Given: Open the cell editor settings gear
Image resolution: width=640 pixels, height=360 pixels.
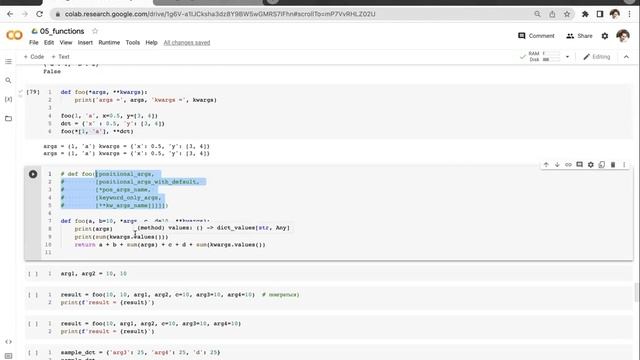Looking at the screenshot, I should click(x=591, y=164).
